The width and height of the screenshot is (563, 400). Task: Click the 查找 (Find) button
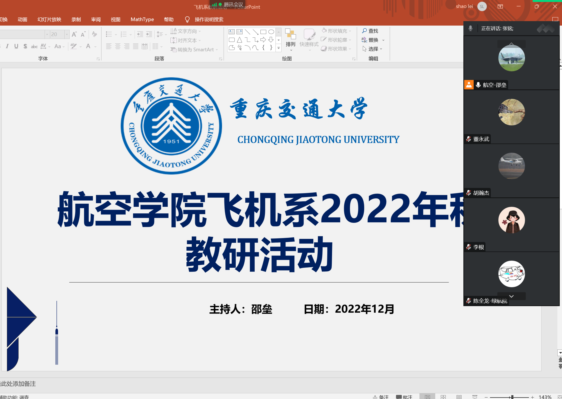(x=370, y=31)
